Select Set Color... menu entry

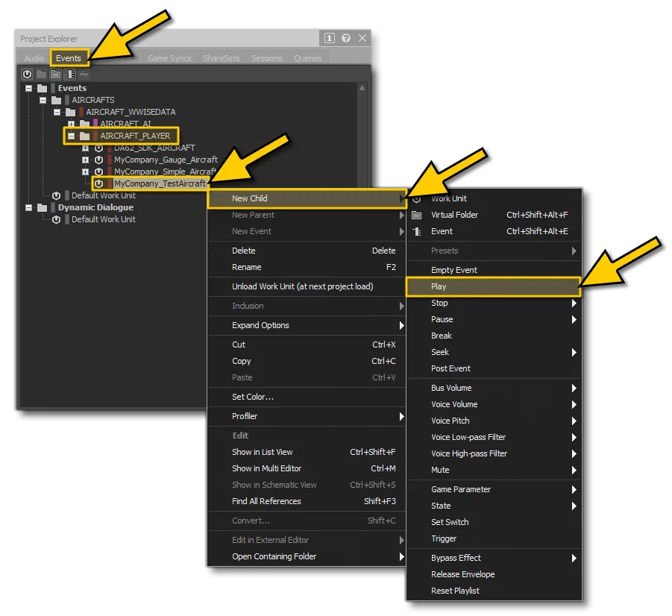(307, 397)
